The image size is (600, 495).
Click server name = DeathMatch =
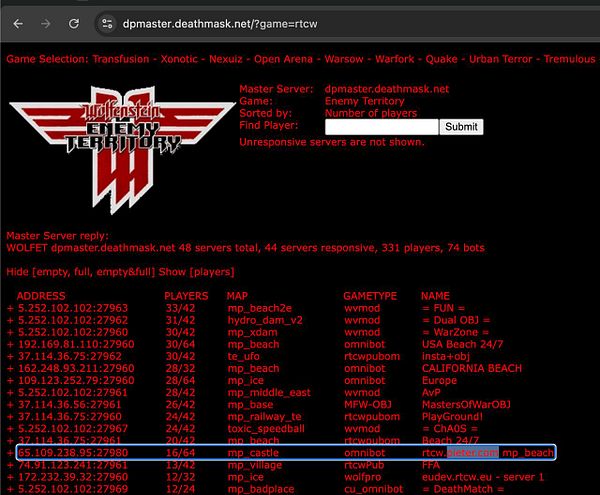coord(463,489)
